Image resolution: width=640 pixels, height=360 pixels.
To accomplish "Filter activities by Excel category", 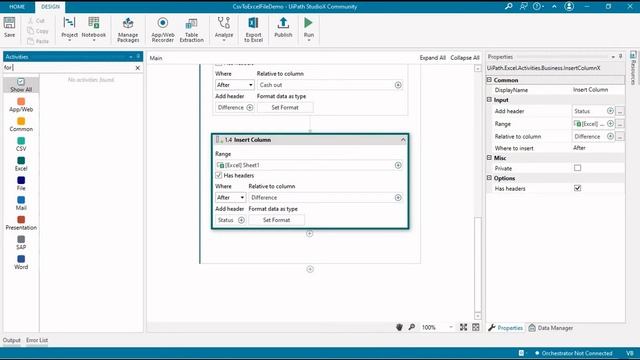I will 21,164.
